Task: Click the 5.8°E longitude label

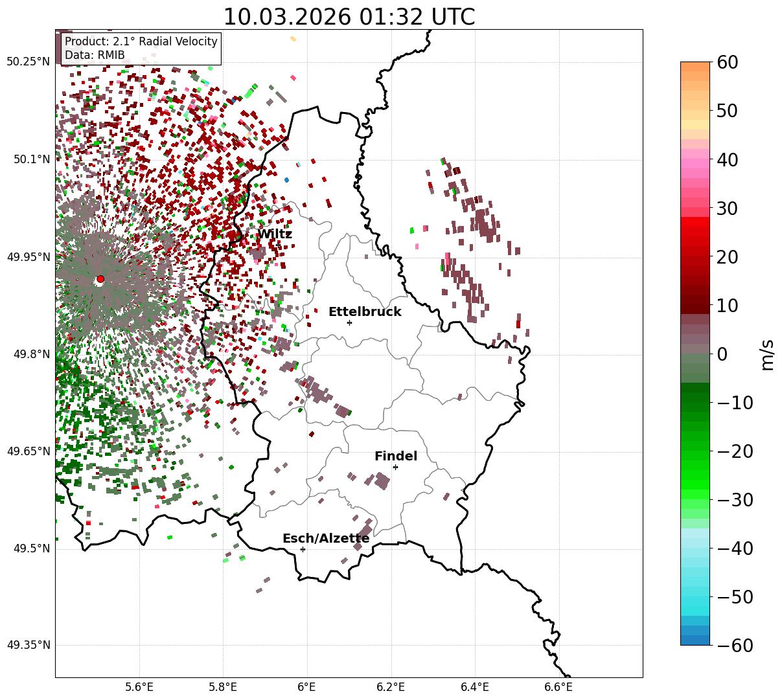Action: (x=224, y=687)
